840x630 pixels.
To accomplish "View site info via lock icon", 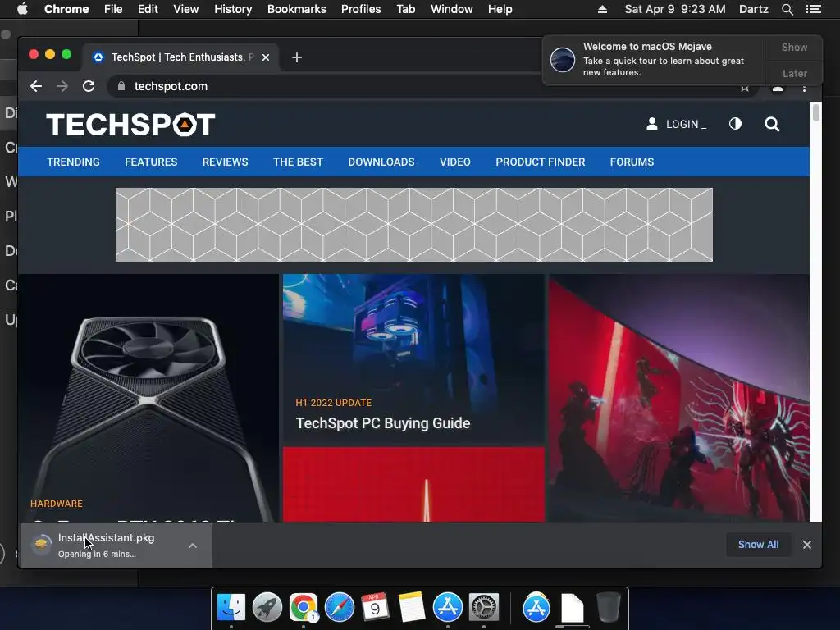I will 121,86.
